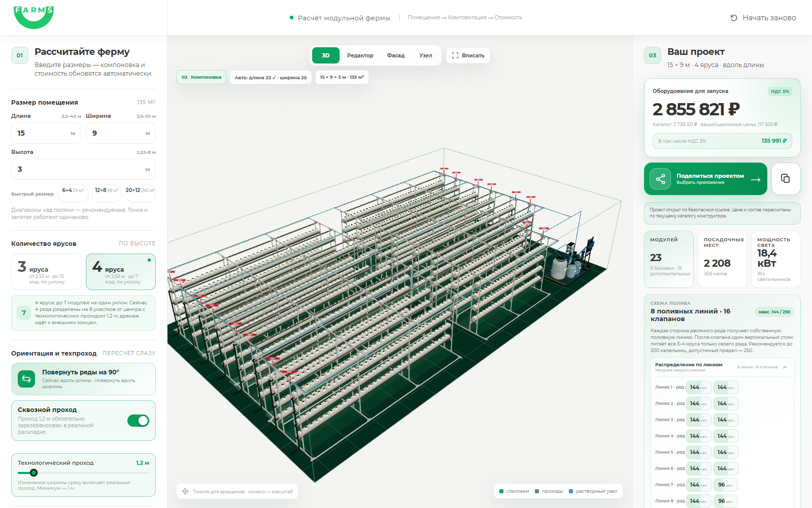
Task: Click the share icon in Поделиться проектом
Action: pos(660,179)
